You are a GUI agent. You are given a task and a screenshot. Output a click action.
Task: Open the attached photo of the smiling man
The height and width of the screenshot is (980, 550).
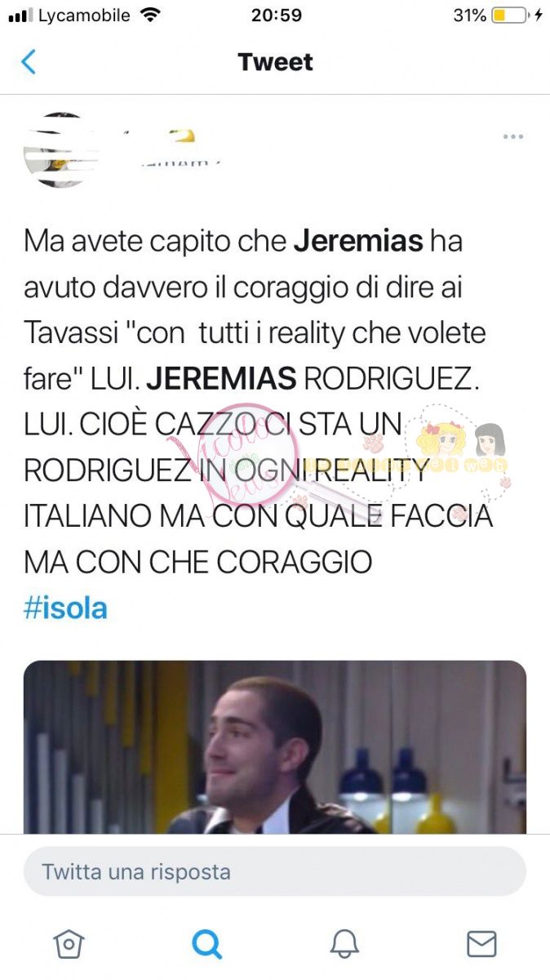(x=275, y=746)
